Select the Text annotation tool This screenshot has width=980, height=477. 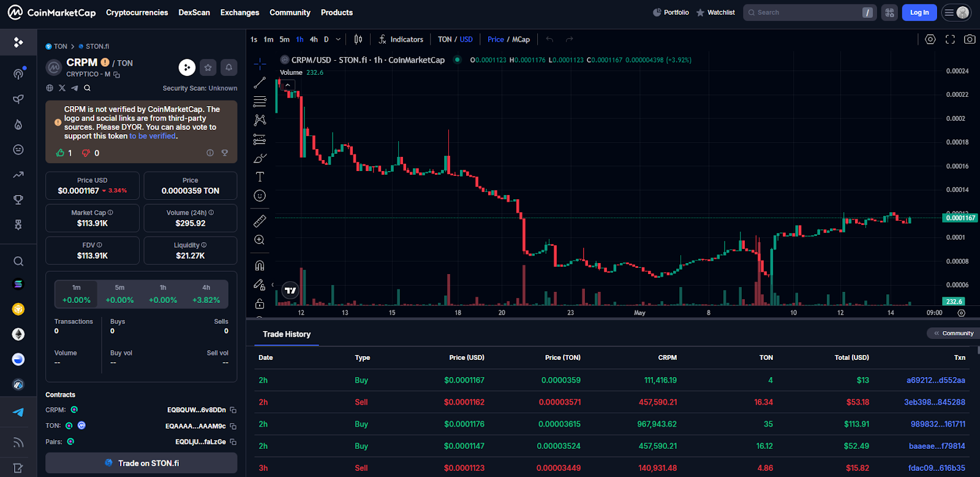point(260,177)
